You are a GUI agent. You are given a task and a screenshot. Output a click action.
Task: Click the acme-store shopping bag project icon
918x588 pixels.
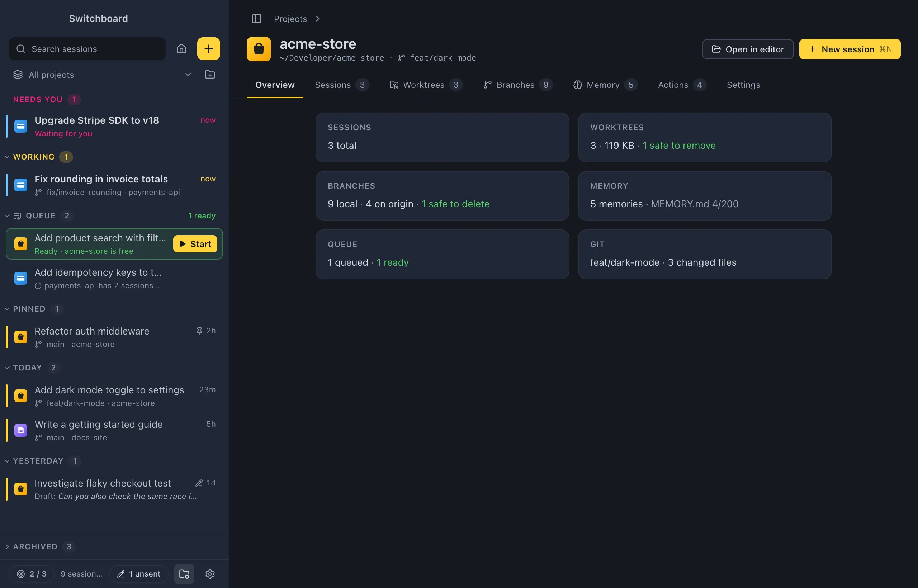click(259, 49)
